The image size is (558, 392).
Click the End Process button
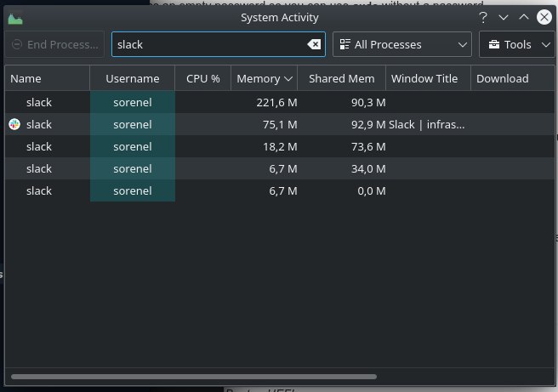coord(54,44)
